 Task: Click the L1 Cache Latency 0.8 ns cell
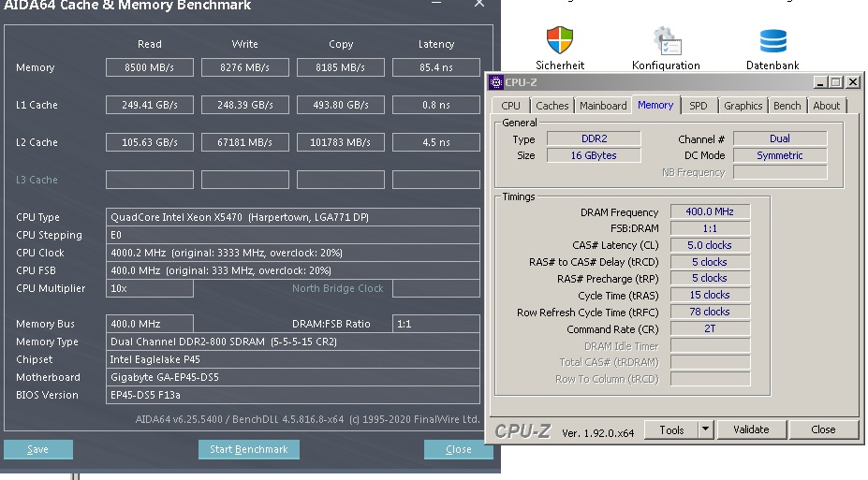point(436,105)
